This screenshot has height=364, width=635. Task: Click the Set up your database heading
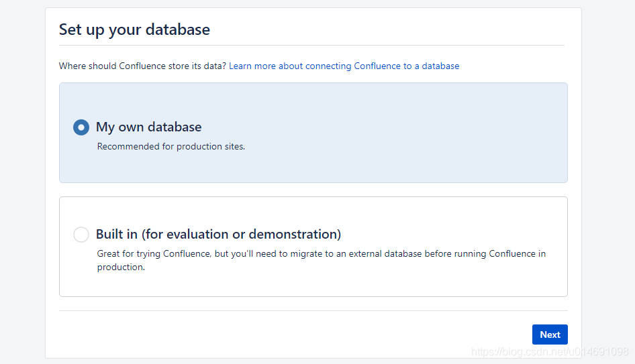click(x=134, y=29)
